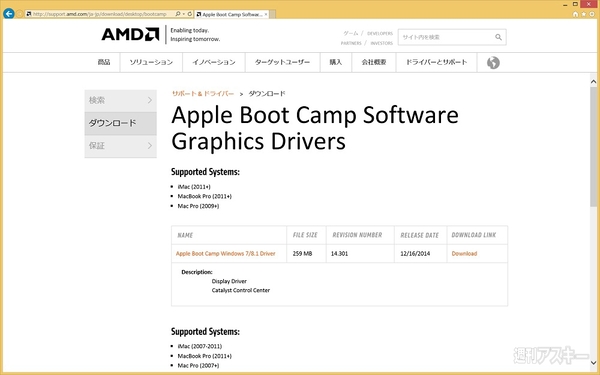600x375 pixels.
Task: Open the Apple Boot Camp Windows 7/8.1 Driver link
Action: [x=226, y=253]
